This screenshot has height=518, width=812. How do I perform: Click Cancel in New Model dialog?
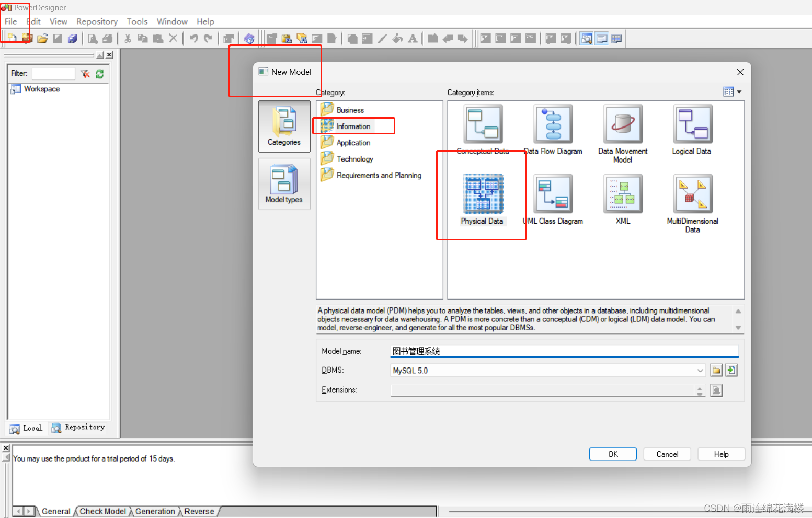(667, 454)
